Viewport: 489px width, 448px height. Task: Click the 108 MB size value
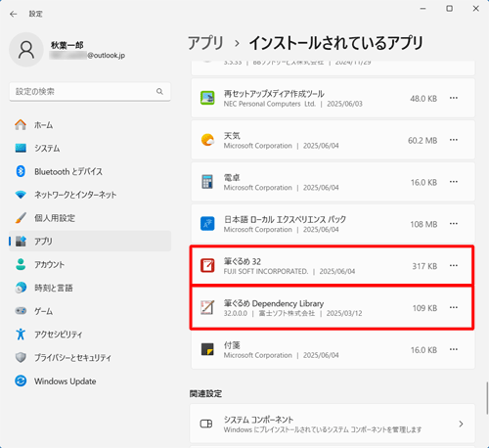tap(423, 224)
